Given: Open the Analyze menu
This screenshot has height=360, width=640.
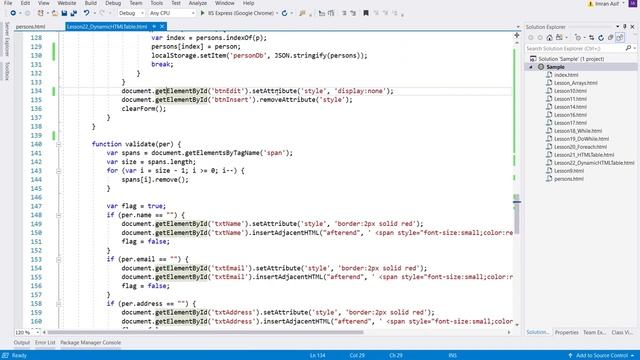Looking at the screenshot, I should pyautogui.click(x=198, y=3).
